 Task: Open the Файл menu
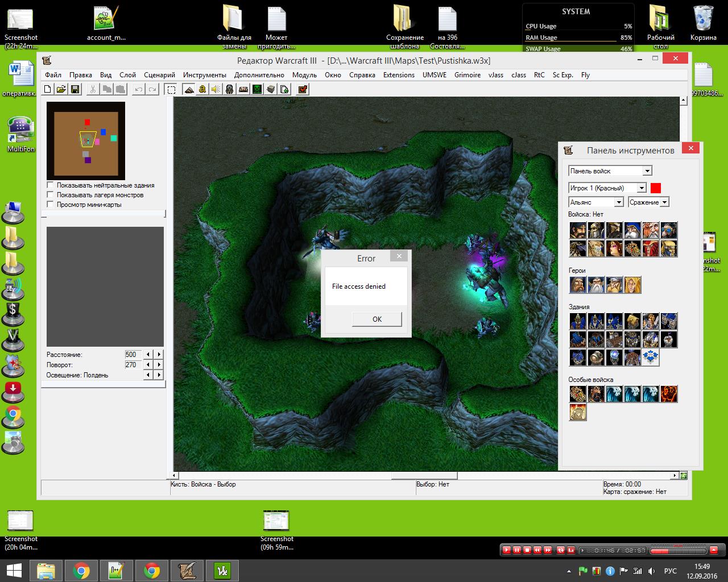click(x=53, y=75)
